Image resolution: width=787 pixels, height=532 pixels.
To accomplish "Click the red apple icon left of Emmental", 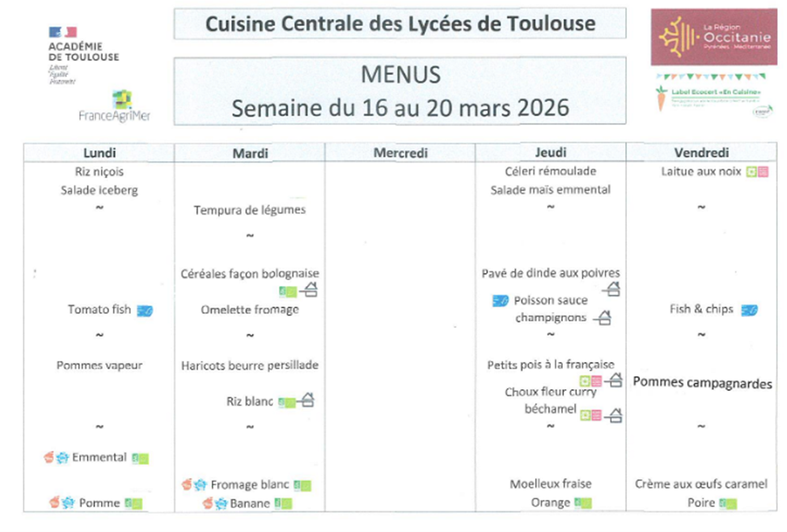I will [x=49, y=457].
